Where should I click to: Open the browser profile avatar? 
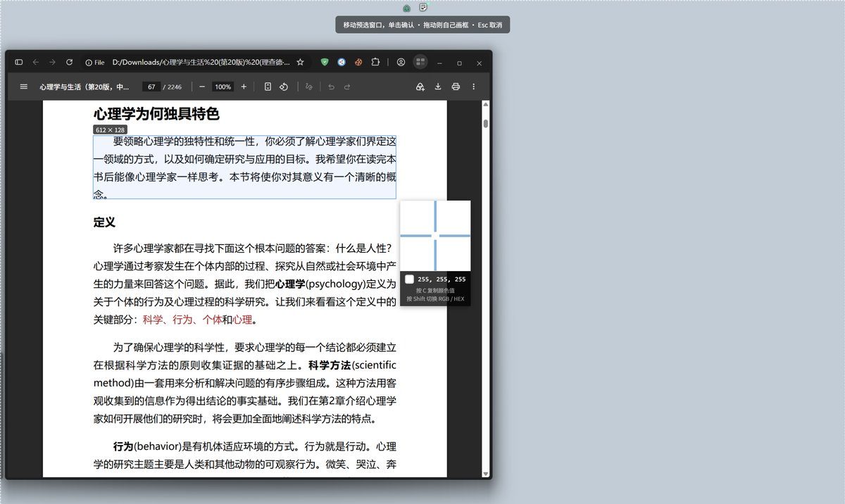coord(401,62)
